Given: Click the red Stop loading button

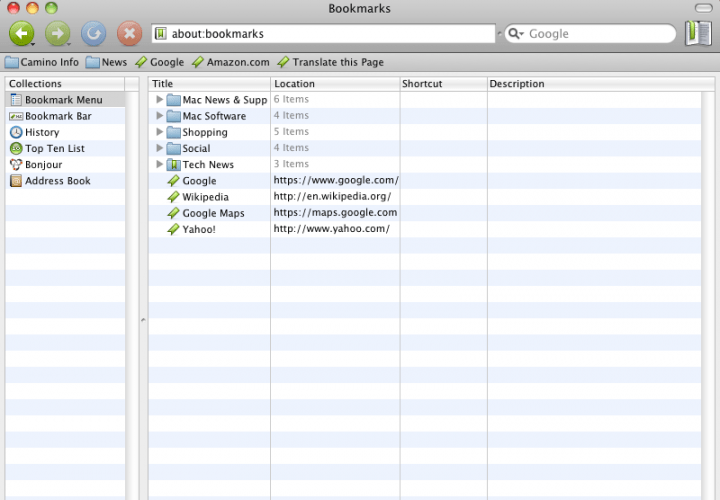Looking at the screenshot, I should (x=129, y=34).
